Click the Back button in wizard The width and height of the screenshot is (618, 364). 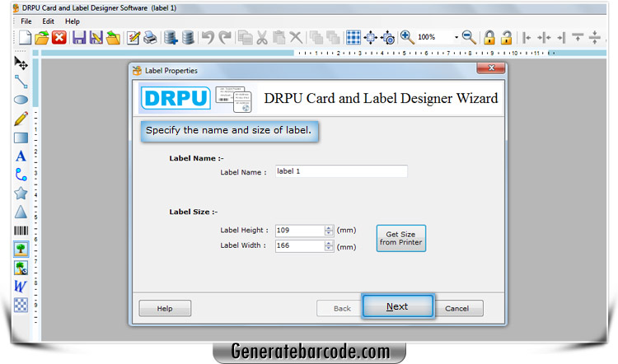341,309
